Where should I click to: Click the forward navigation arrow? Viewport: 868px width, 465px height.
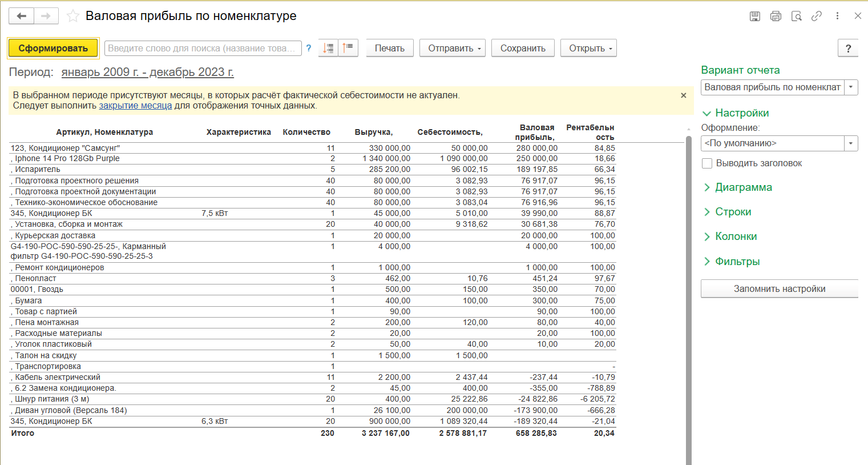pos(46,16)
